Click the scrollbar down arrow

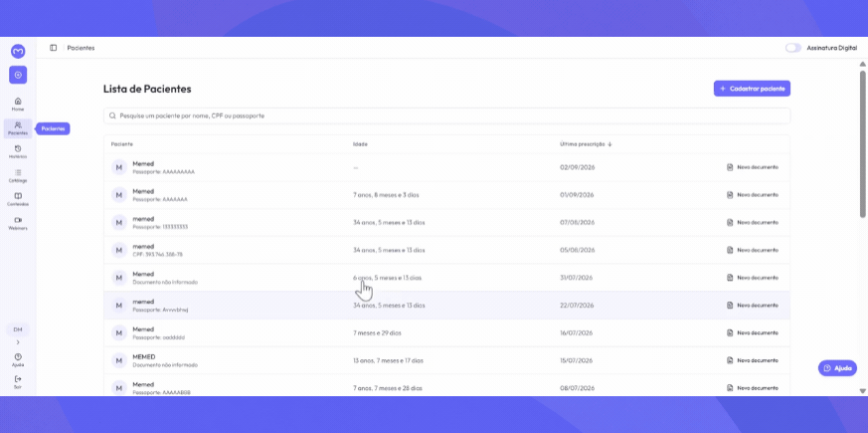click(x=862, y=390)
